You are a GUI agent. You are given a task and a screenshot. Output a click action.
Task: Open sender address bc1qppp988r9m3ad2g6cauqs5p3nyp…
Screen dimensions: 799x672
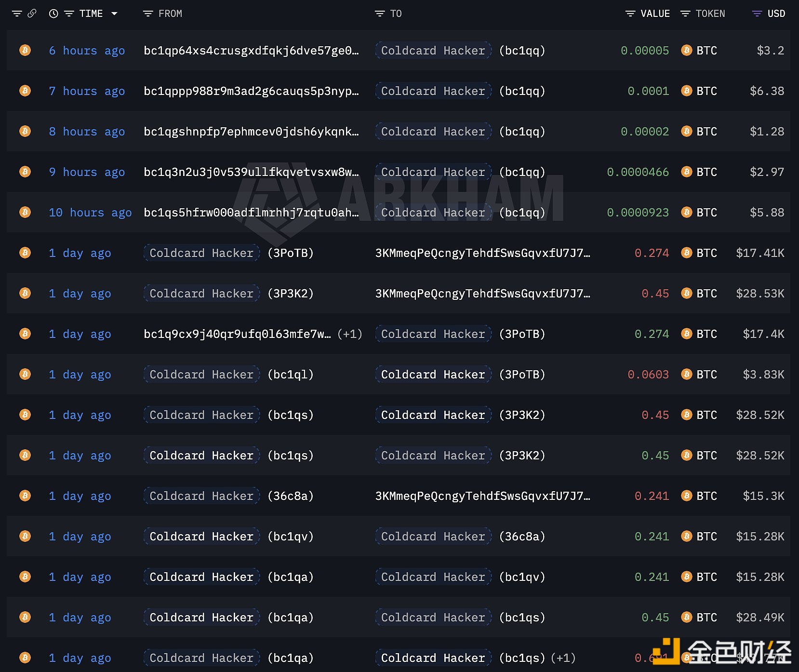click(251, 91)
